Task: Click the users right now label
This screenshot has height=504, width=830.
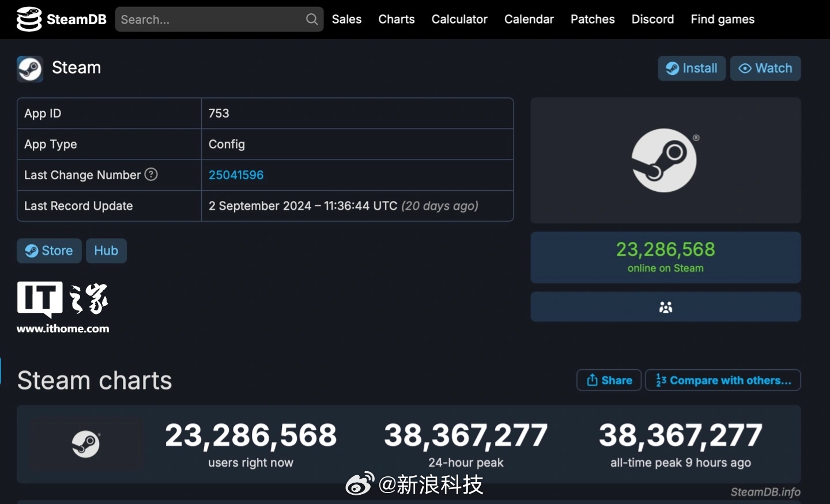Action: (251, 463)
